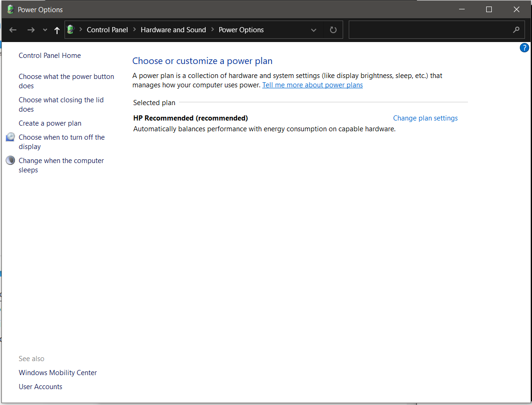Expand the chevron after Hardware and Sound
The height and width of the screenshot is (405, 532).
tap(212, 29)
